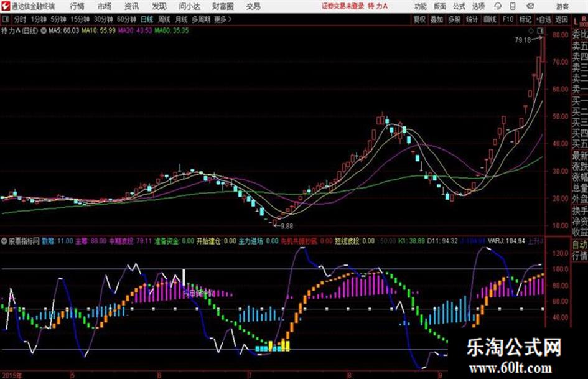Select the 日线 daily period tab

click(147, 19)
